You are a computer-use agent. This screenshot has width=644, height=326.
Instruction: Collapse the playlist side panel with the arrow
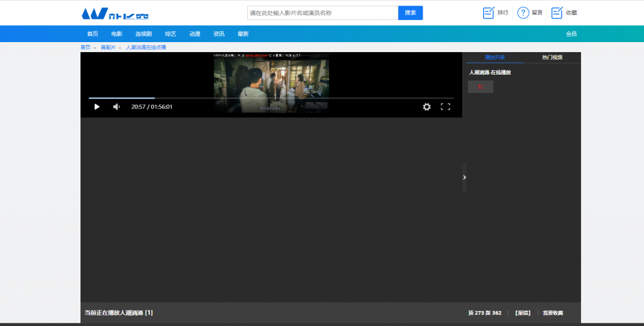pos(464,177)
